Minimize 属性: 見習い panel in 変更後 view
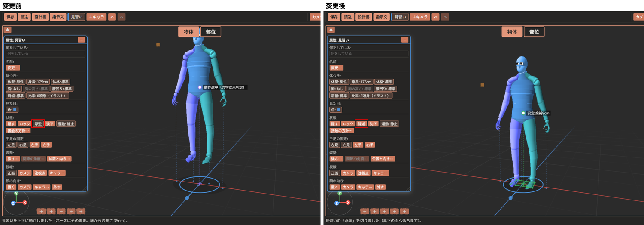The height and width of the screenshot is (225, 644). tap(404, 40)
